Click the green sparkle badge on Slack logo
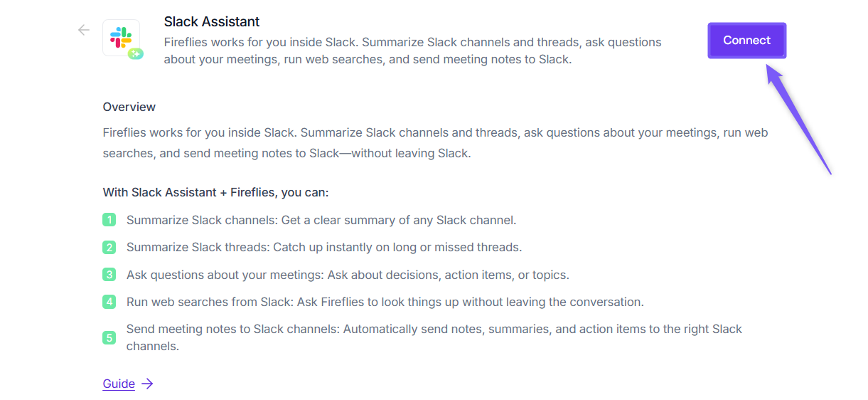Viewport: 868px width, 400px height. [135, 53]
